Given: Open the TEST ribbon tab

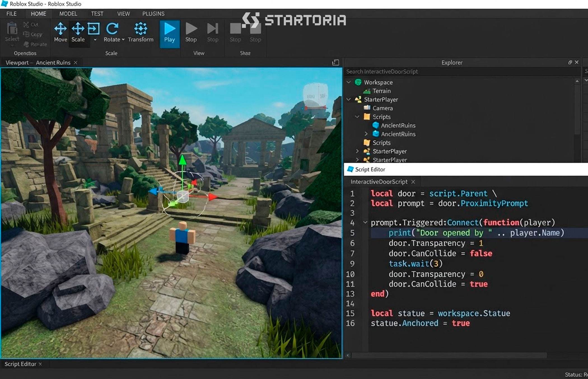Looking at the screenshot, I should pos(97,14).
